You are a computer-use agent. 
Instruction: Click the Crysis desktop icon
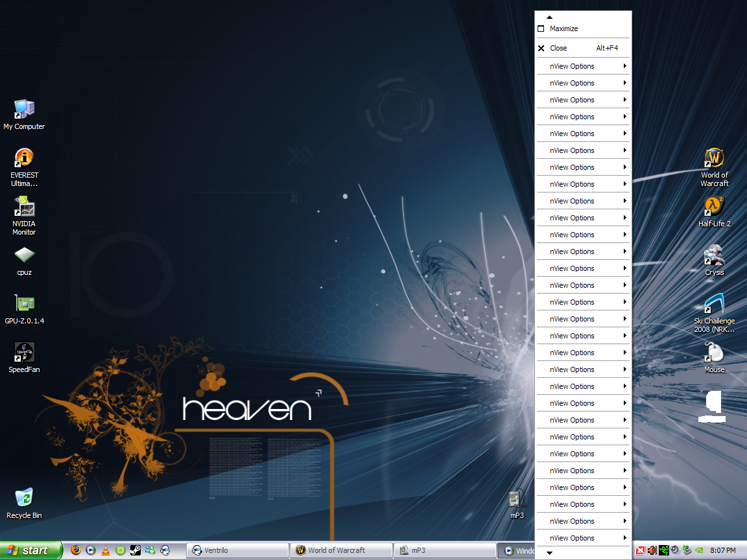click(714, 255)
